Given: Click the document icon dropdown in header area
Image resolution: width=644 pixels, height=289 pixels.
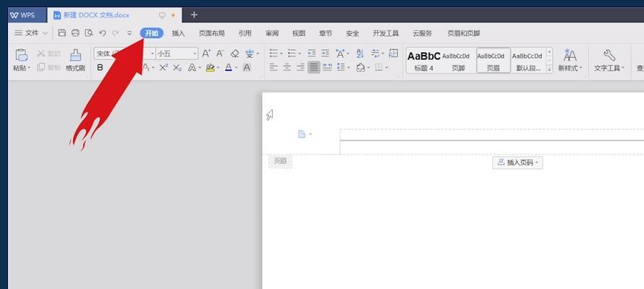Looking at the screenshot, I should click(x=305, y=134).
